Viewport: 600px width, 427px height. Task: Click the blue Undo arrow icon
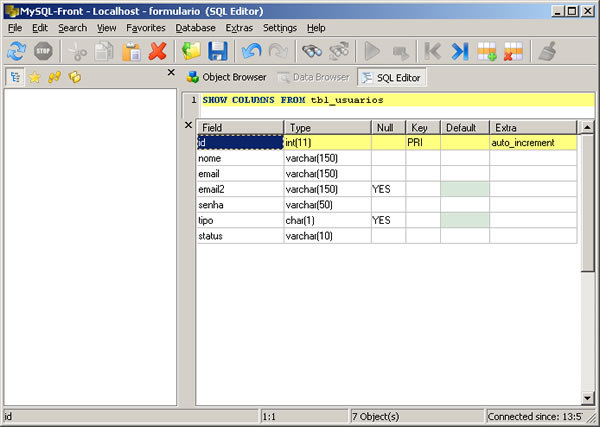(x=252, y=51)
